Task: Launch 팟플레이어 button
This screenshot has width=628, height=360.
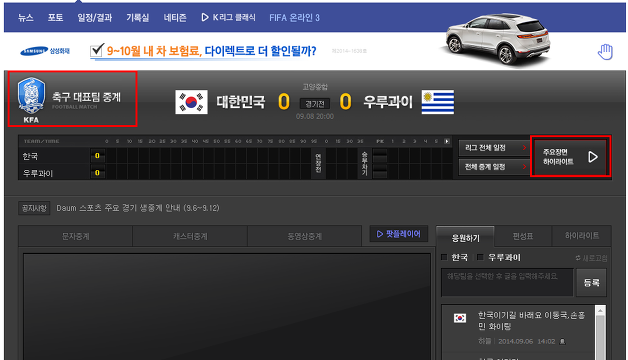Action: pos(399,234)
